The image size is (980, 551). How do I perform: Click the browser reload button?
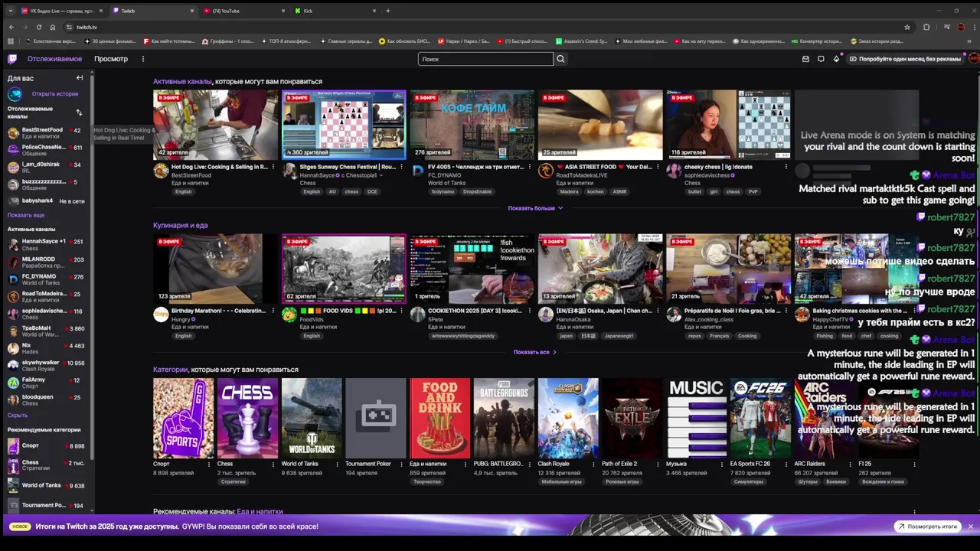pyautogui.click(x=38, y=27)
